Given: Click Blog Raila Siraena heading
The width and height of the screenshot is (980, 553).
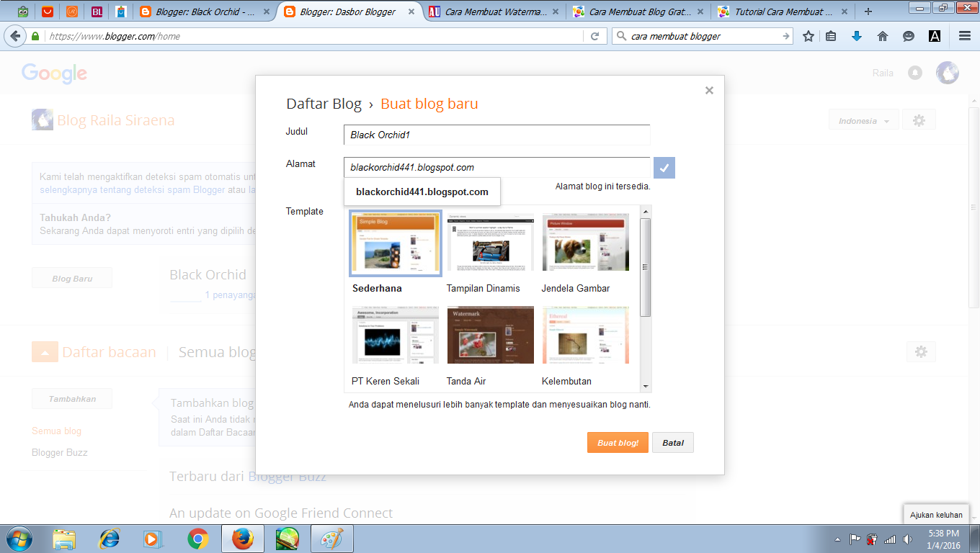Looking at the screenshot, I should coord(116,120).
